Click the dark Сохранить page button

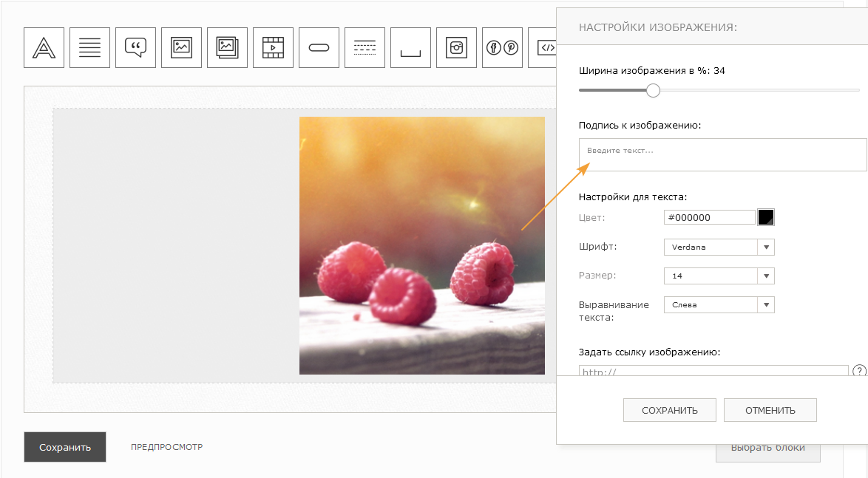click(x=65, y=447)
